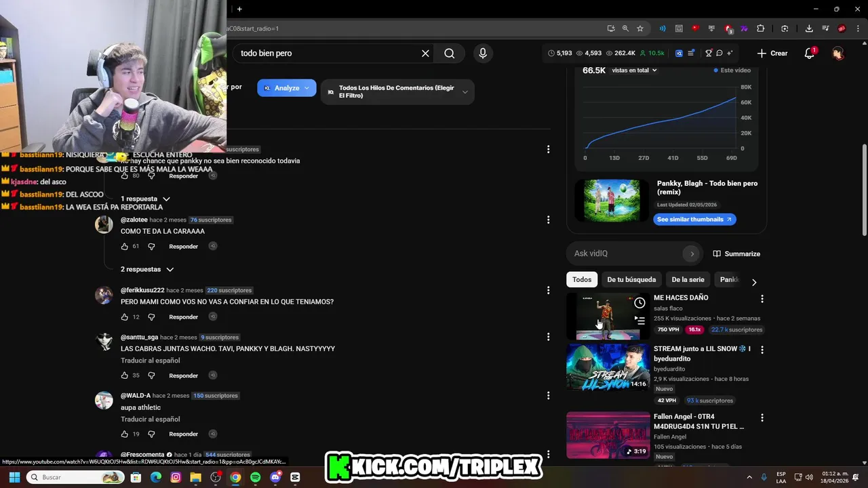Like the WALD-A comment
The image size is (868, 488).
pyautogui.click(x=125, y=434)
